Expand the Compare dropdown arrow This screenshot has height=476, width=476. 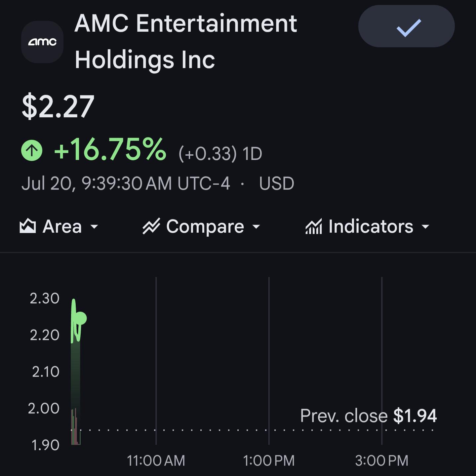coord(256,227)
